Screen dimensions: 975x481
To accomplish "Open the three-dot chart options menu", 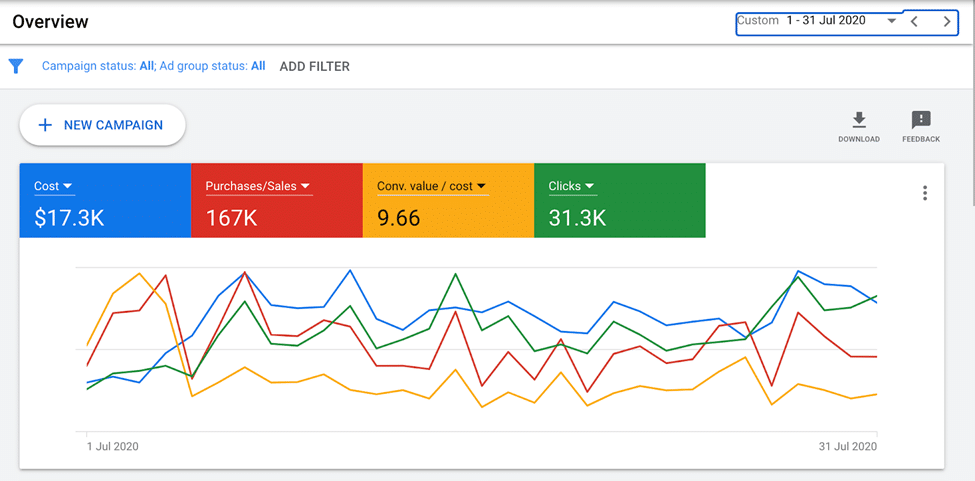I will point(925,193).
